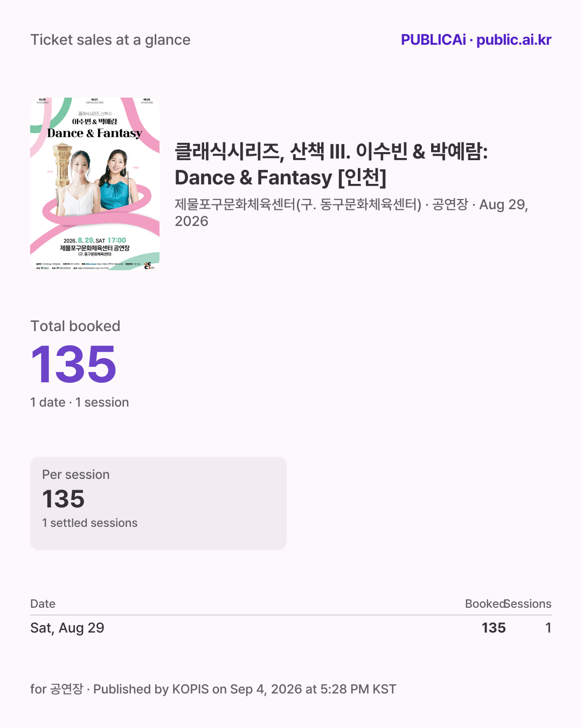The width and height of the screenshot is (582, 728).
Task: Open the Per session card
Action: (158, 503)
